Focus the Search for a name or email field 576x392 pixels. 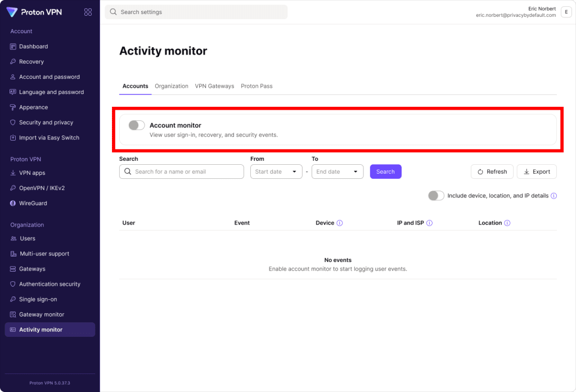pyautogui.click(x=182, y=172)
